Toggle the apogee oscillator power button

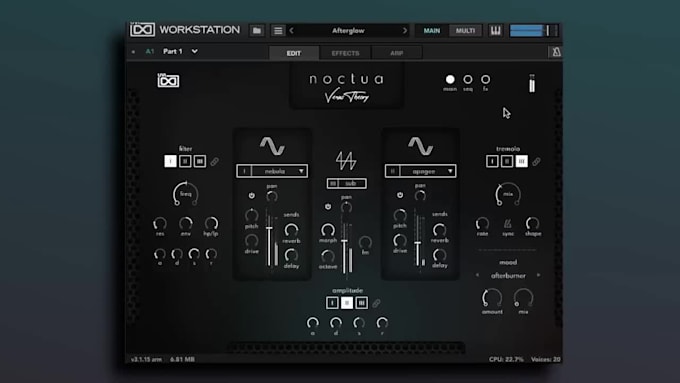click(x=400, y=195)
